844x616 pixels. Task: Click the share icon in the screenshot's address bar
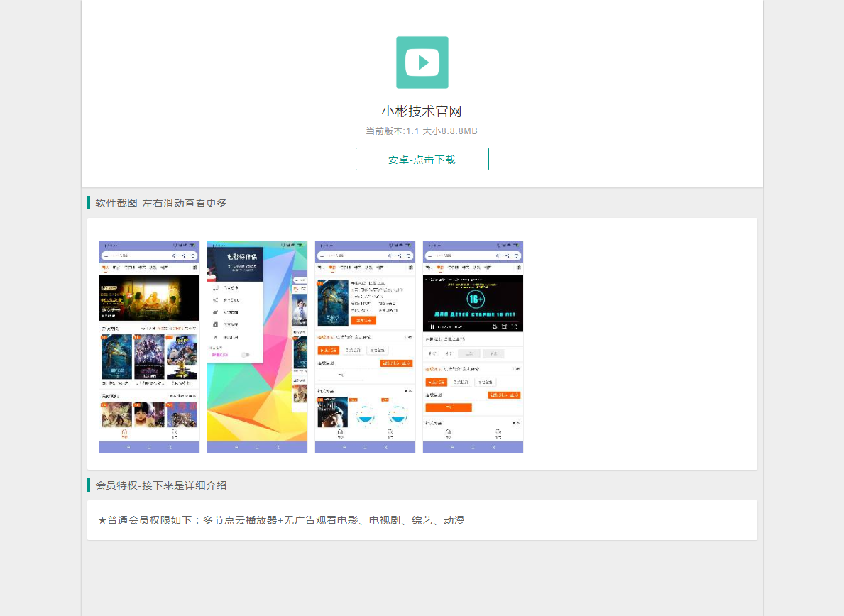(184, 255)
